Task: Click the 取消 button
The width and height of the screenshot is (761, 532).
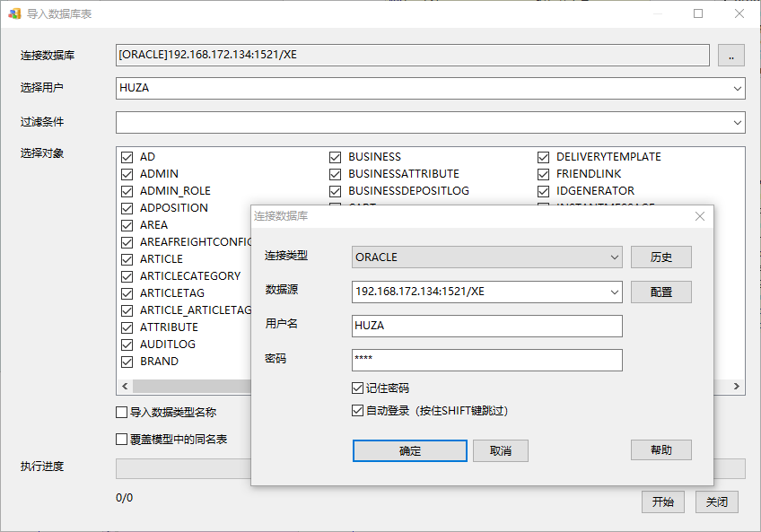Action: click(501, 451)
